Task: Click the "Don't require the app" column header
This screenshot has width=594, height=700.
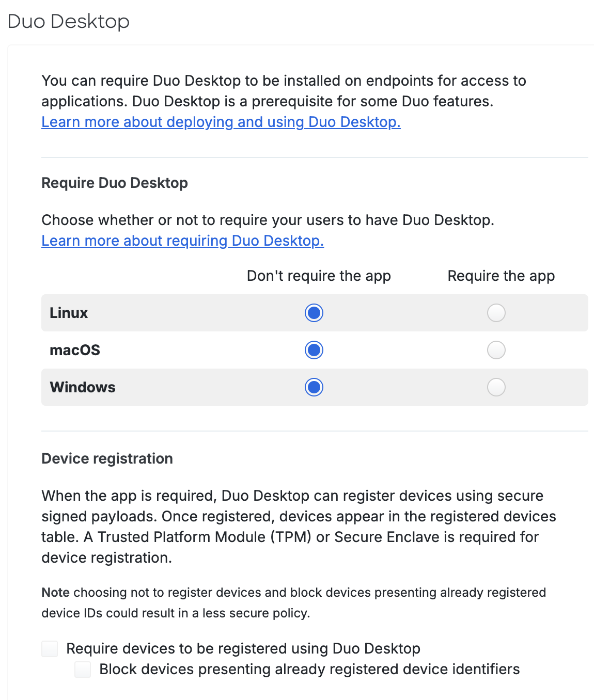Action: tap(319, 276)
